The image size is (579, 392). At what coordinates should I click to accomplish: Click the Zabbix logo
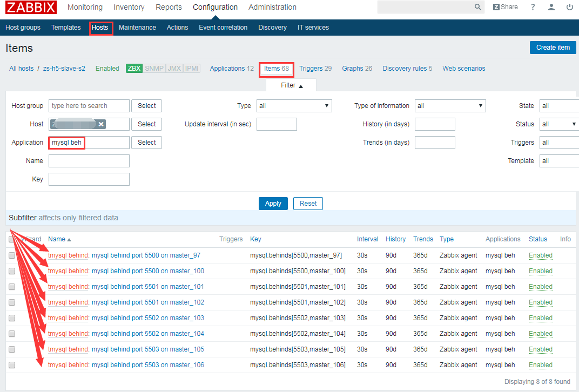click(x=31, y=8)
